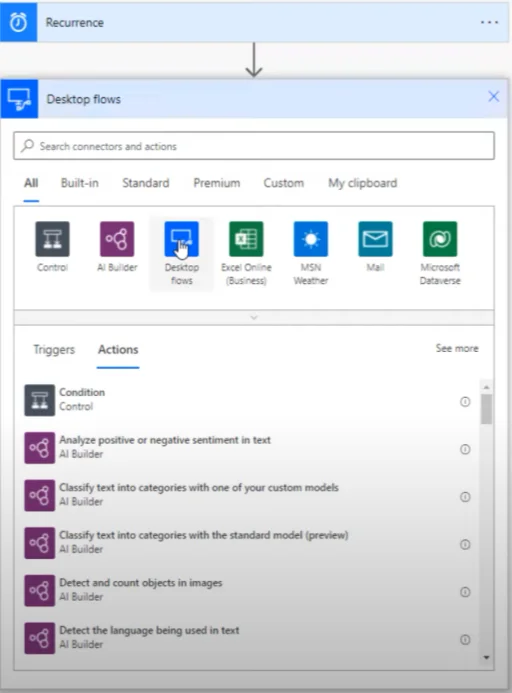This screenshot has width=512, height=693.
Task: Choose Classify text with one of your custom models
Action: coord(199,487)
